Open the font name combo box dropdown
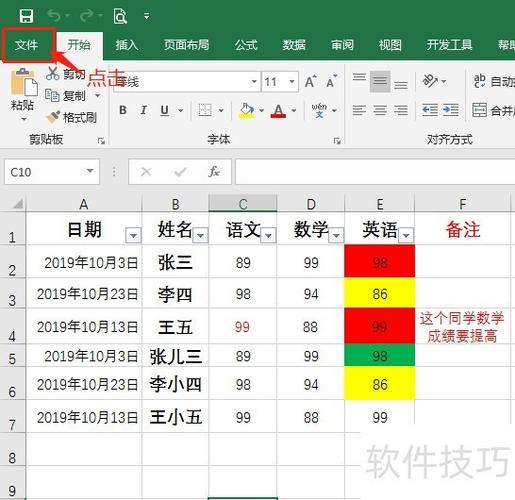Screen dimensions: 515x500 (254, 81)
